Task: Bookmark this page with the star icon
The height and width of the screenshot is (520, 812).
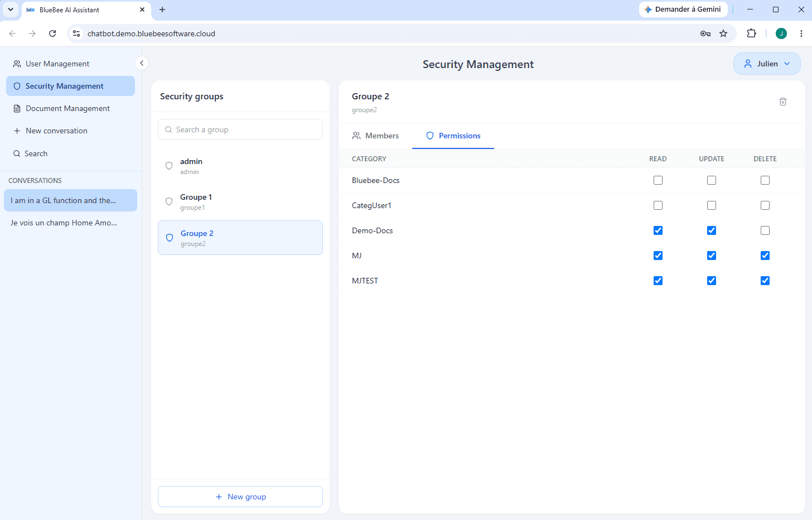Action: click(x=723, y=33)
